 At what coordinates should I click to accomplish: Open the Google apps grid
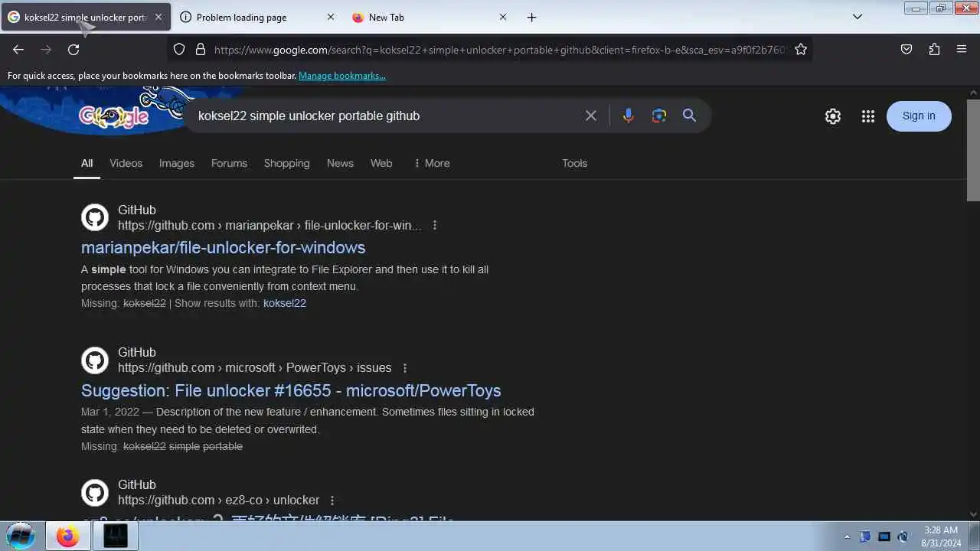click(x=867, y=116)
